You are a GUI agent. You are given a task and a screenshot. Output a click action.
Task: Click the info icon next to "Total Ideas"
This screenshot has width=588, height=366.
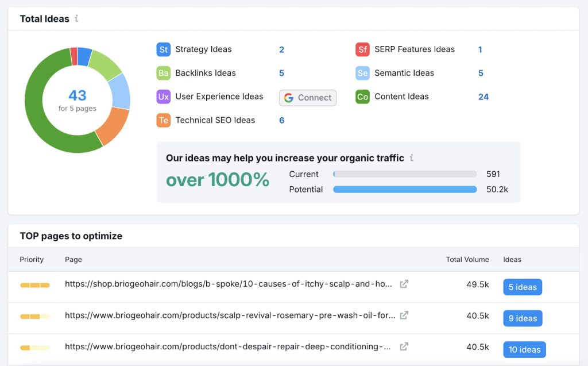click(75, 19)
